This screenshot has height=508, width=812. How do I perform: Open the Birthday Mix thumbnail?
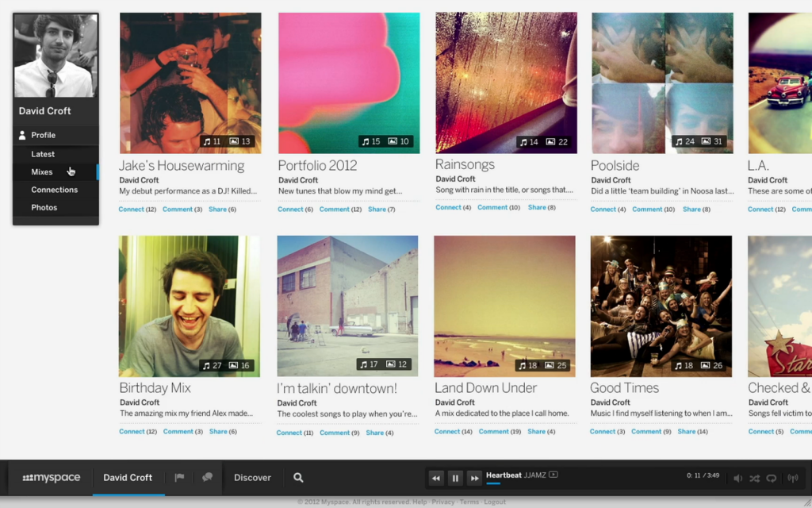(x=190, y=306)
